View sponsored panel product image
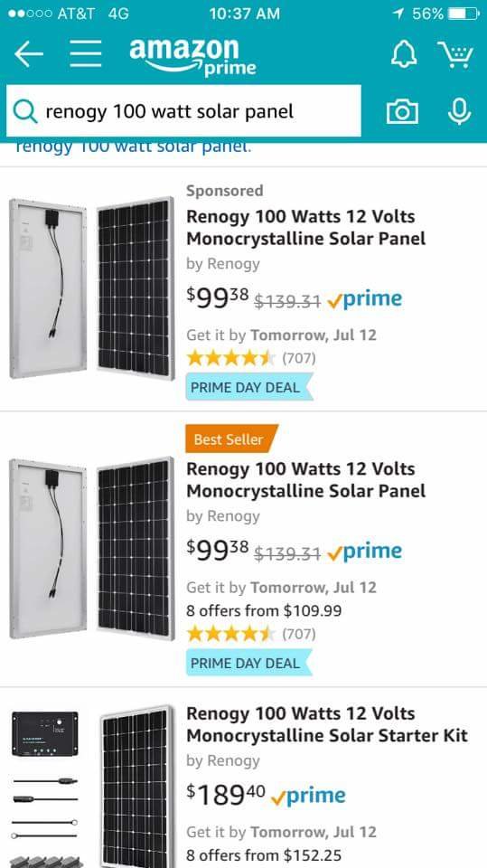The image size is (487, 868). coord(92,288)
